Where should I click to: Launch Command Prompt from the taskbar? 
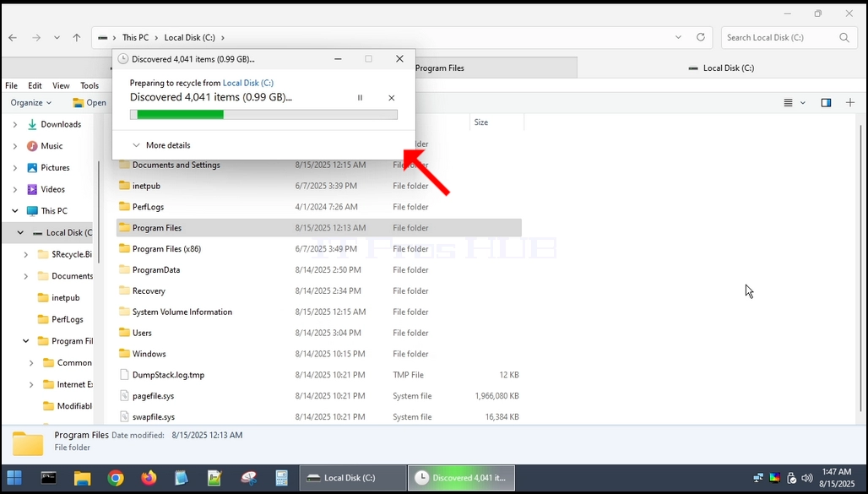pyautogui.click(x=48, y=477)
